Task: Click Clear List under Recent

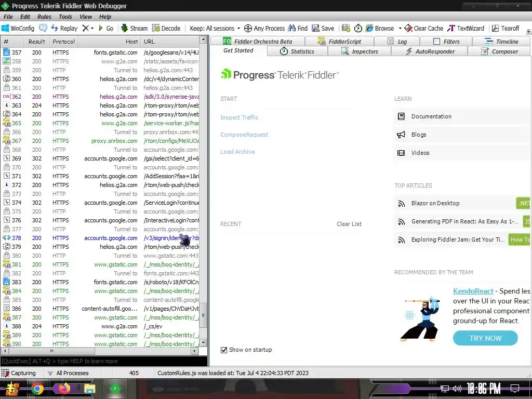Action: (349, 224)
